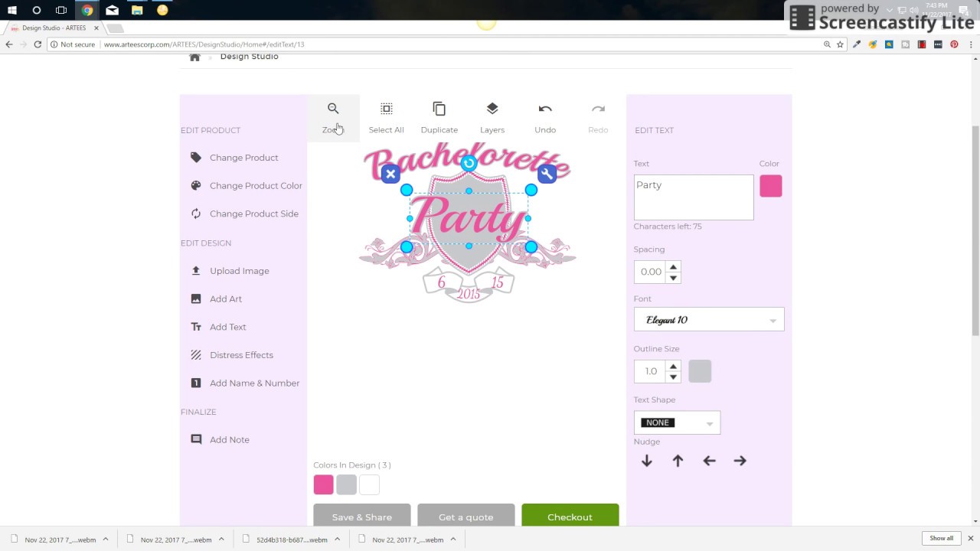Click the Change Product Side rotate icon
The width and height of the screenshot is (980, 551).
pos(196,214)
